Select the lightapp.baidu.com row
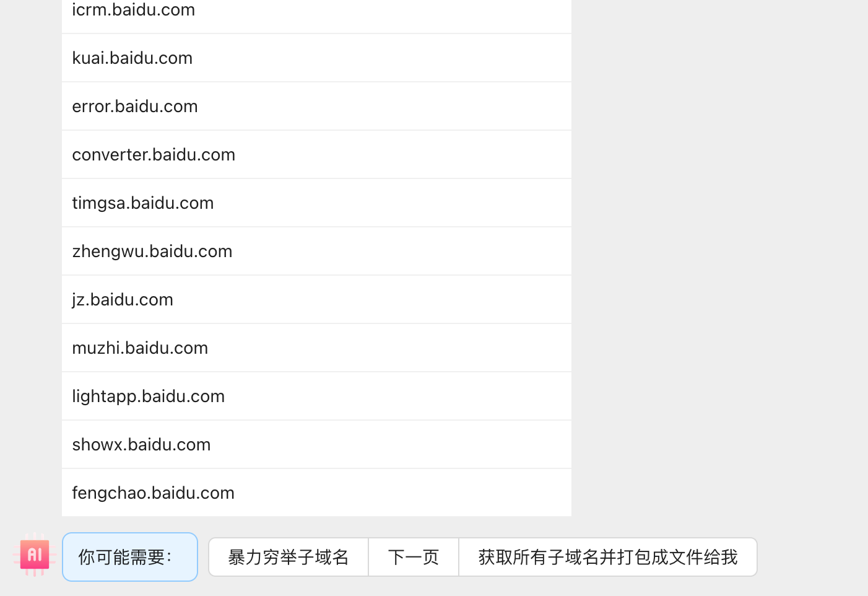868x596 pixels. pos(316,396)
